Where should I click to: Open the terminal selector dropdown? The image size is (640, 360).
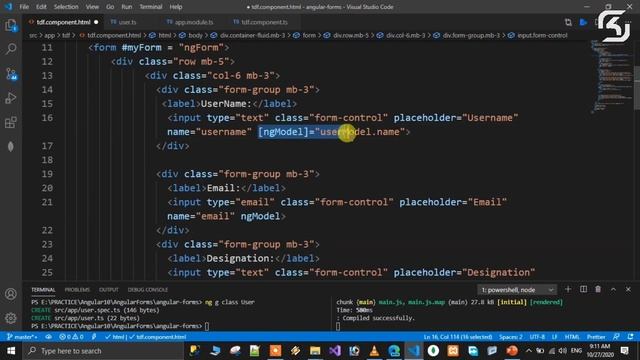coord(516,290)
